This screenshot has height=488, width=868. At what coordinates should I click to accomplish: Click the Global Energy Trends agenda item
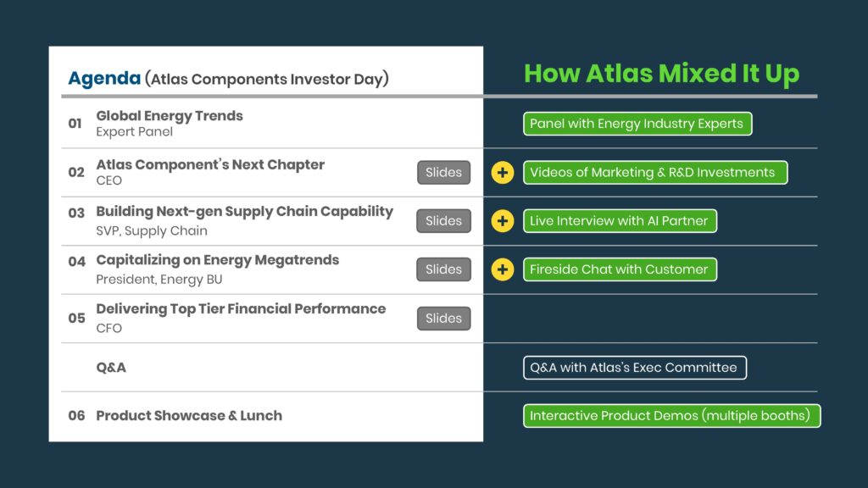click(x=170, y=116)
